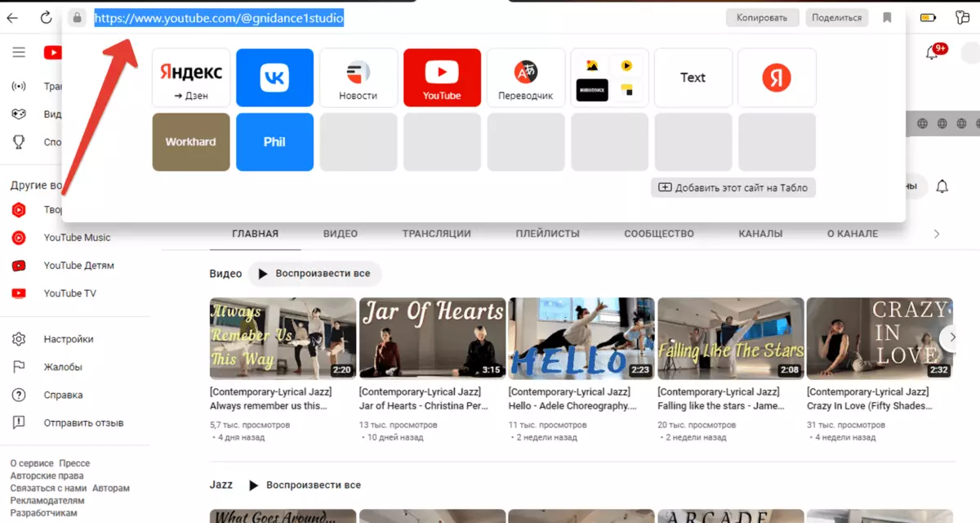Switch to the СООБЩЕСТВО tab
The height and width of the screenshot is (523, 980).
659,234
